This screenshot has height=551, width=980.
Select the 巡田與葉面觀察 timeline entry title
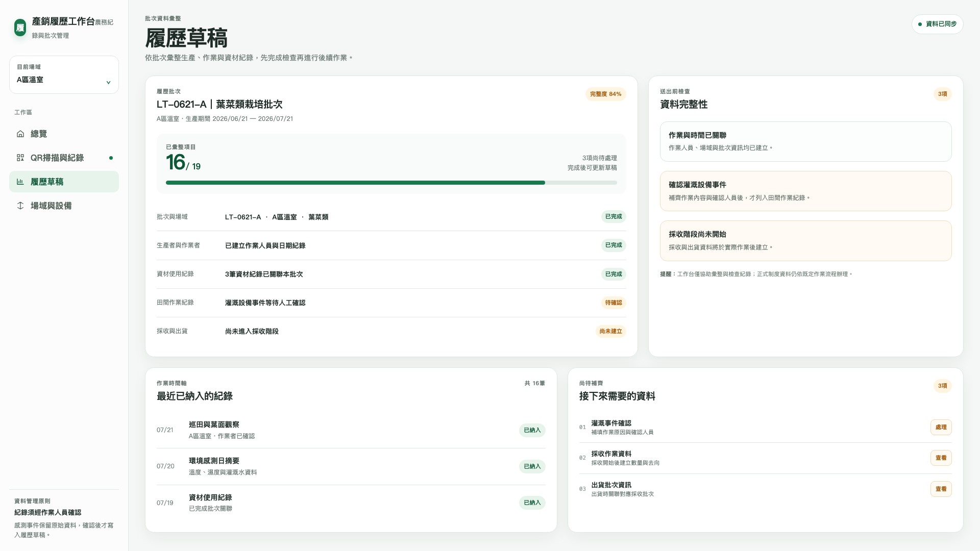pos(214,424)
